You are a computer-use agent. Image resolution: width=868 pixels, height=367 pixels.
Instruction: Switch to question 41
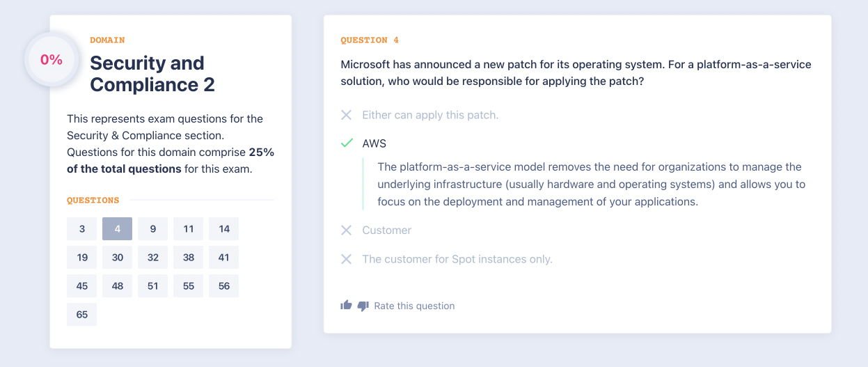click(223, 258)
